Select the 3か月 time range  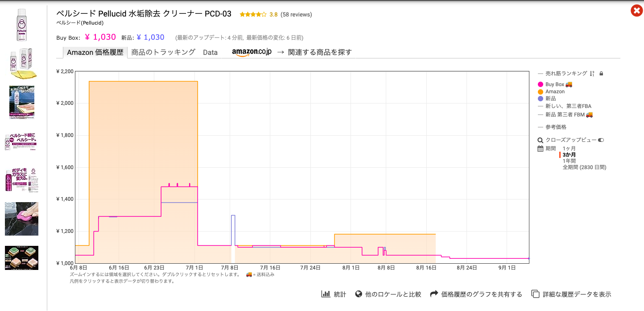(x=569, y=155)
